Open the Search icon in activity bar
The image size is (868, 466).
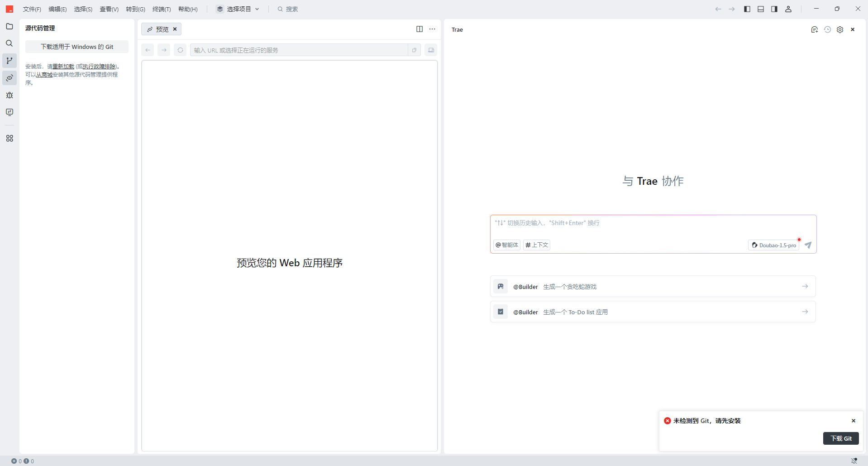pos(10,43)
